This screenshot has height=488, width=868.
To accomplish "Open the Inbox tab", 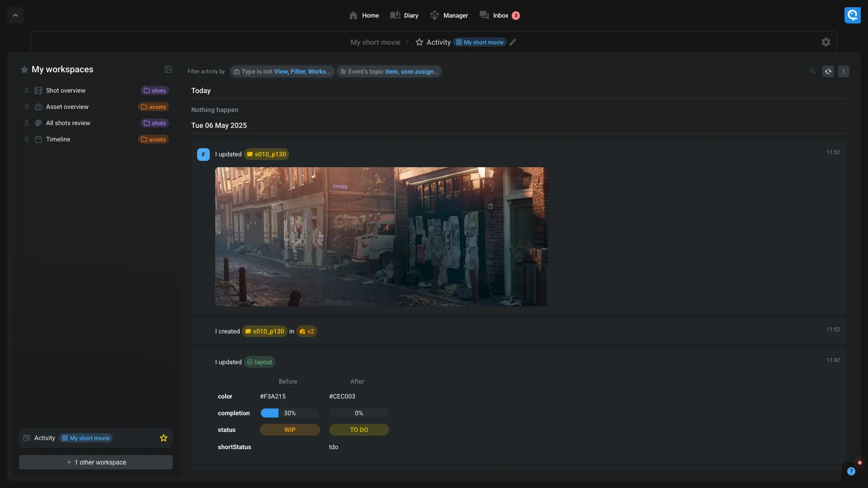I will click(500, 15).
